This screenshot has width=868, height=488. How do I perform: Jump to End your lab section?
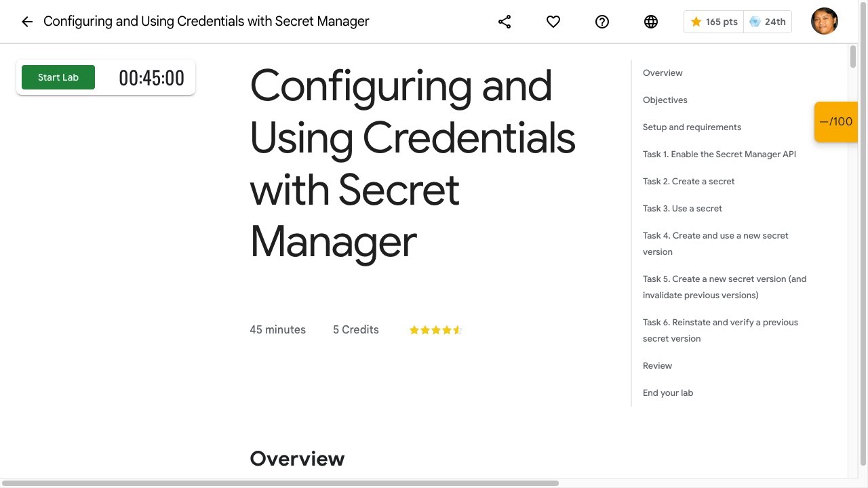[668, 392]
